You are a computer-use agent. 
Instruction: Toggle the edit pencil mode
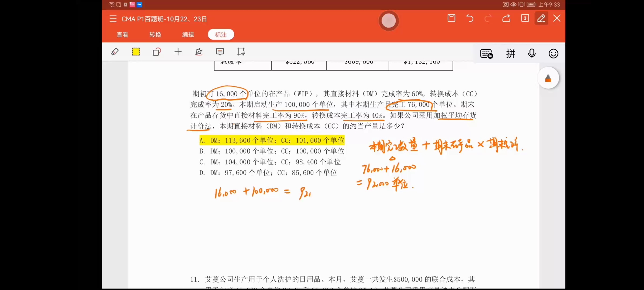(541, 18)
